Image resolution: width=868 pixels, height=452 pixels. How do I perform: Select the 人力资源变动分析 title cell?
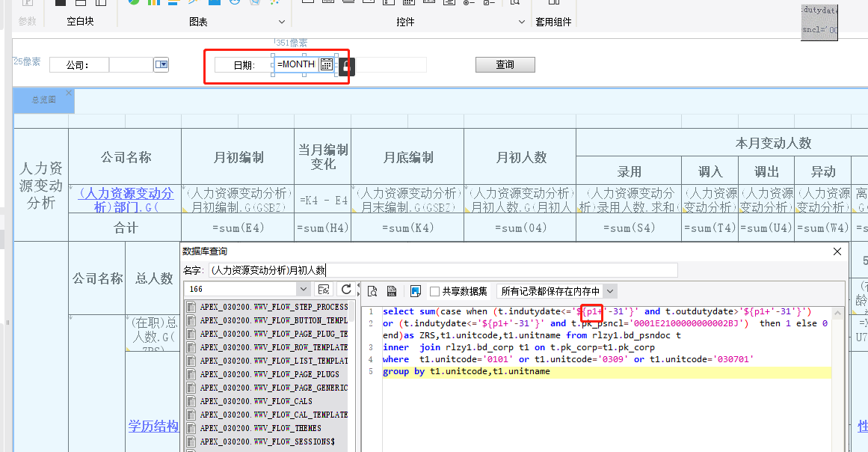point(41,185)
